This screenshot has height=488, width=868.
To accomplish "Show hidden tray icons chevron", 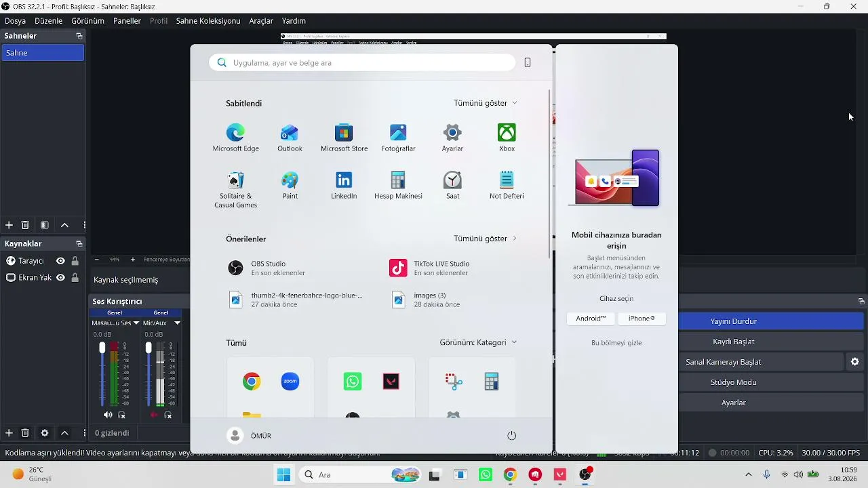I will tap(748, 474).
